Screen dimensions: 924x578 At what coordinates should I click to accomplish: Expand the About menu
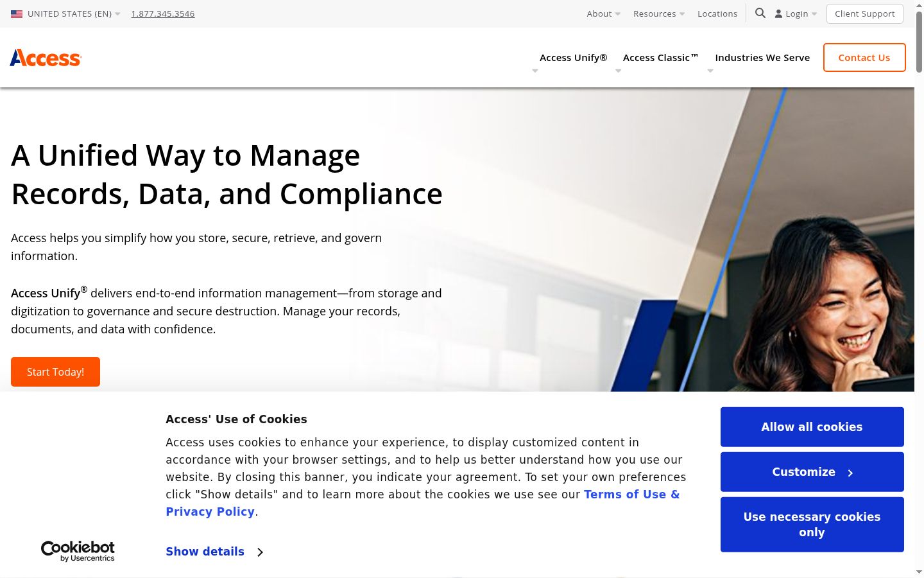pyautogui.click(x=603, y=13)
